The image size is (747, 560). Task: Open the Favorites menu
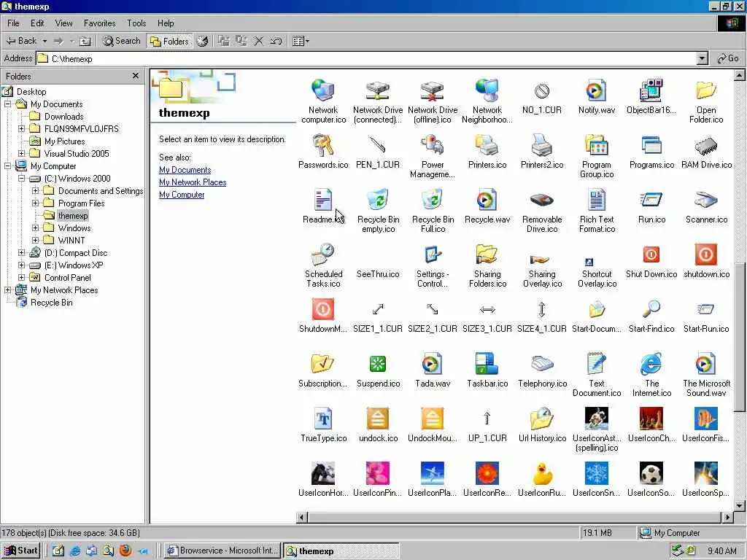pyautogui.click(x=99, y=23)
